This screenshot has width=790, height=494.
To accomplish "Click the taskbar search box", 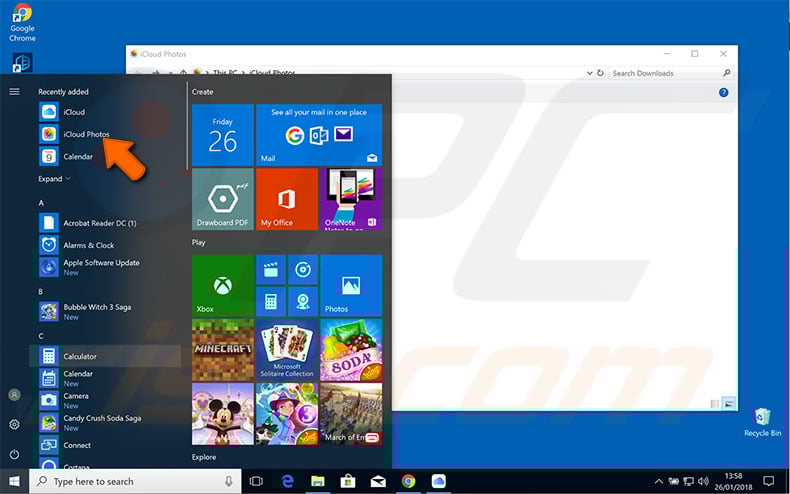I will pyautogui.click(x=135, y=481).
